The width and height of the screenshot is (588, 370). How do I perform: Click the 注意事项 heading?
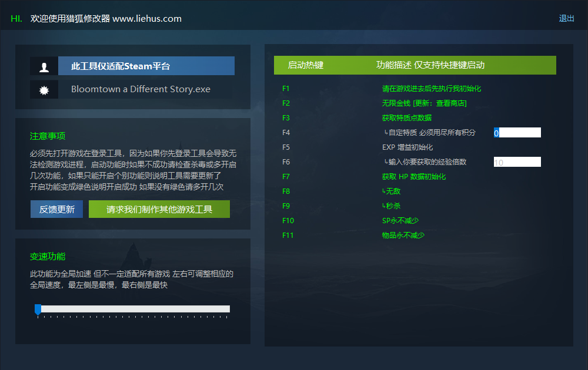[48, 136]
